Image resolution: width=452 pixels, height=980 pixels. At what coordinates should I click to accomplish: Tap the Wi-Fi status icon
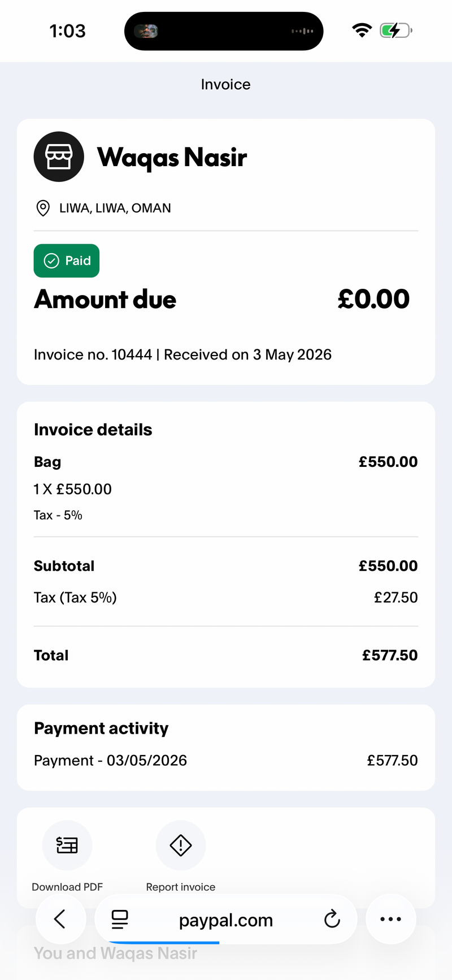[362, 30]
